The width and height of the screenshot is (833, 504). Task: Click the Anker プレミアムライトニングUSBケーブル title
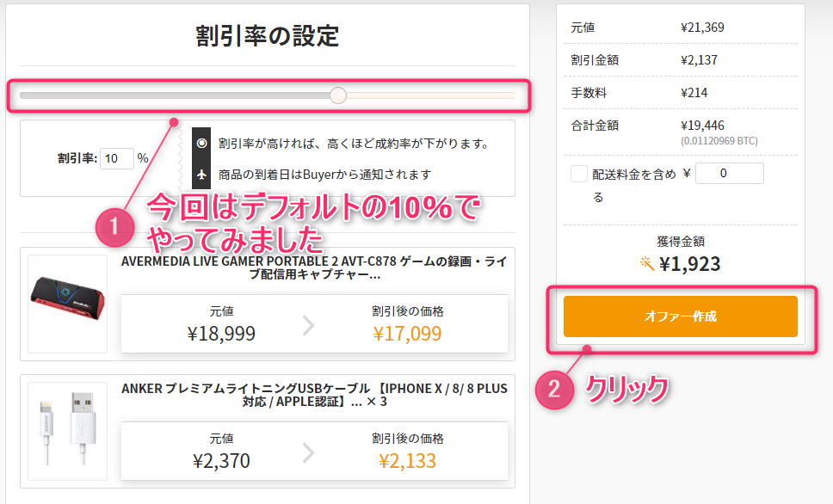pos(313,396)
